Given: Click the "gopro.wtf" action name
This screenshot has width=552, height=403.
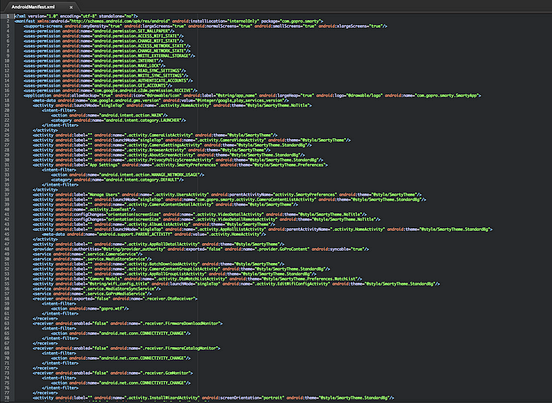Looking at the screenshot, I should coord(113,308).
